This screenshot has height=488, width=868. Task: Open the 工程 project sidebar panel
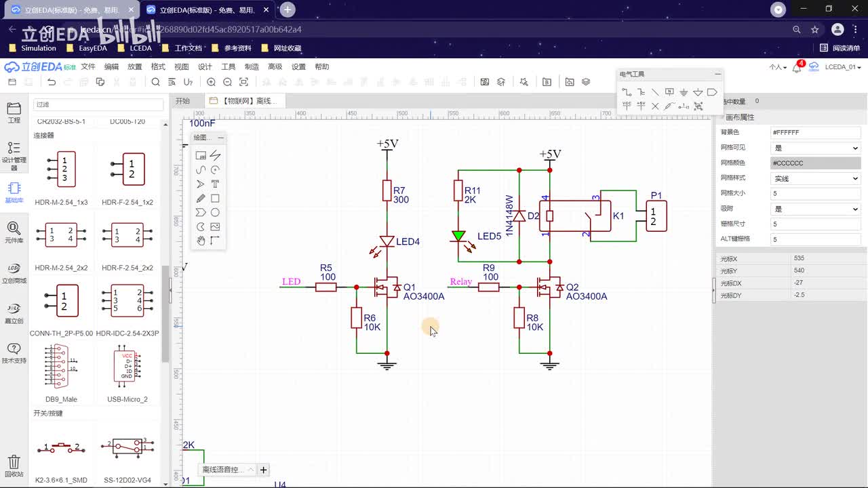point(14,113)
